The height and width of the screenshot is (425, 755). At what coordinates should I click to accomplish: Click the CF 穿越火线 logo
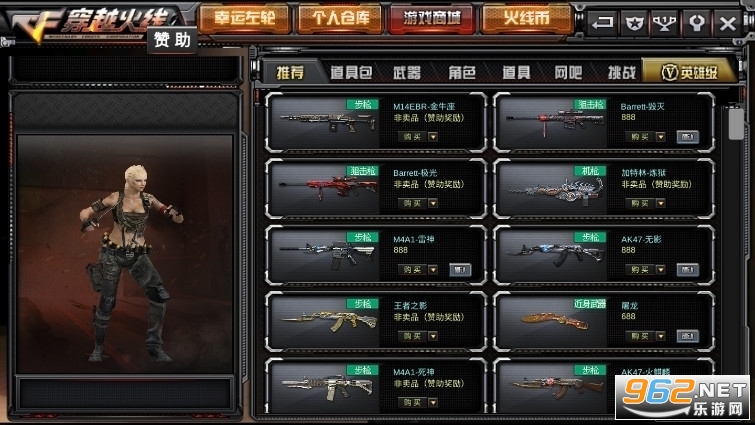tap(91, 23)
